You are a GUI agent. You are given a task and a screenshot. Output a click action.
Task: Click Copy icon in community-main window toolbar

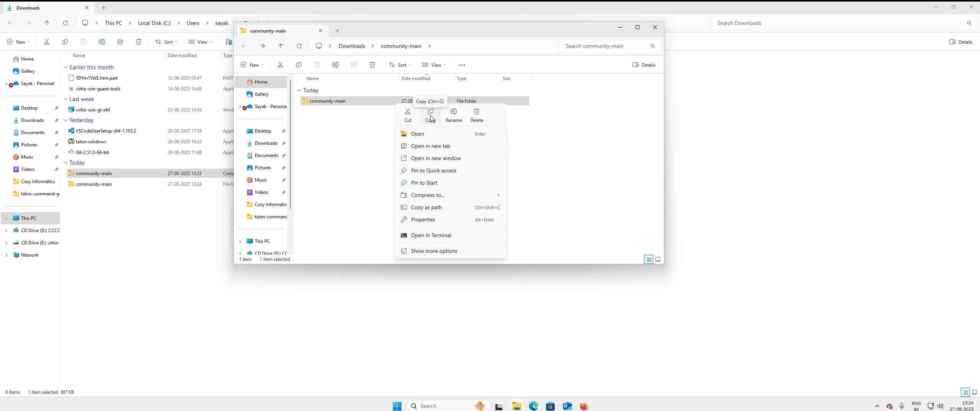[x=299, y=65]
